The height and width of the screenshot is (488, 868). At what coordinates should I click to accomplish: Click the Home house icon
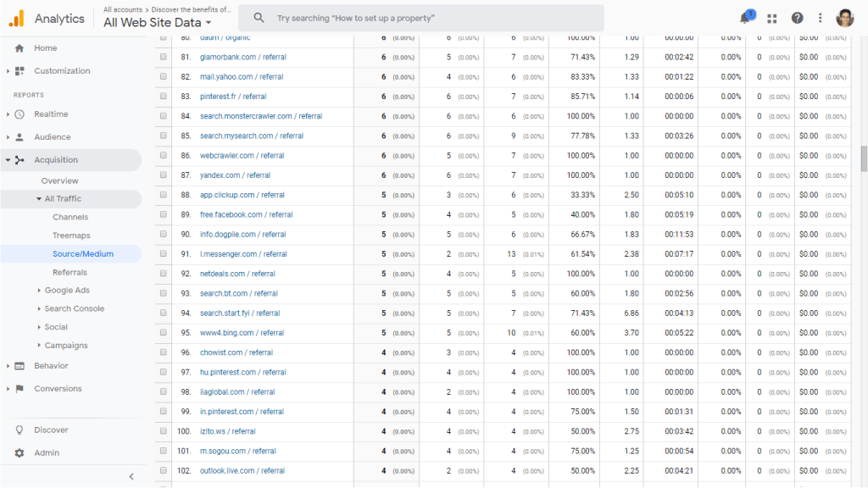pos(19,48)
